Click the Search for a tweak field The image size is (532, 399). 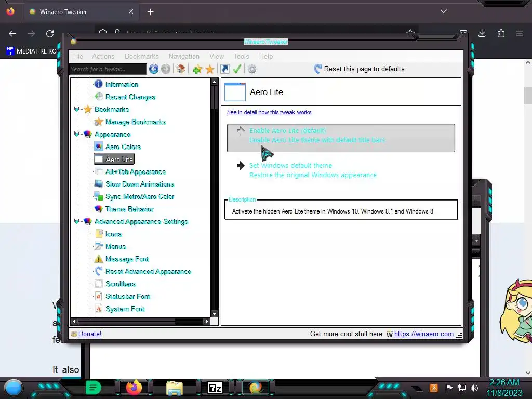(108, 69)
